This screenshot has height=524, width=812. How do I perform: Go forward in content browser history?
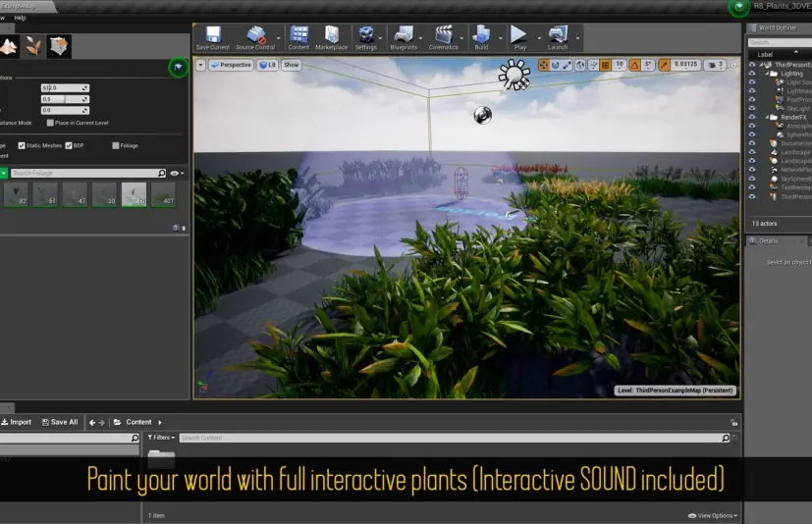coord(101,423)
